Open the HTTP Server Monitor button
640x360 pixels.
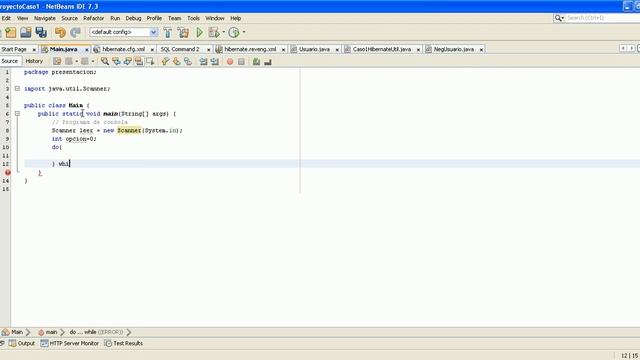[69, 343]
